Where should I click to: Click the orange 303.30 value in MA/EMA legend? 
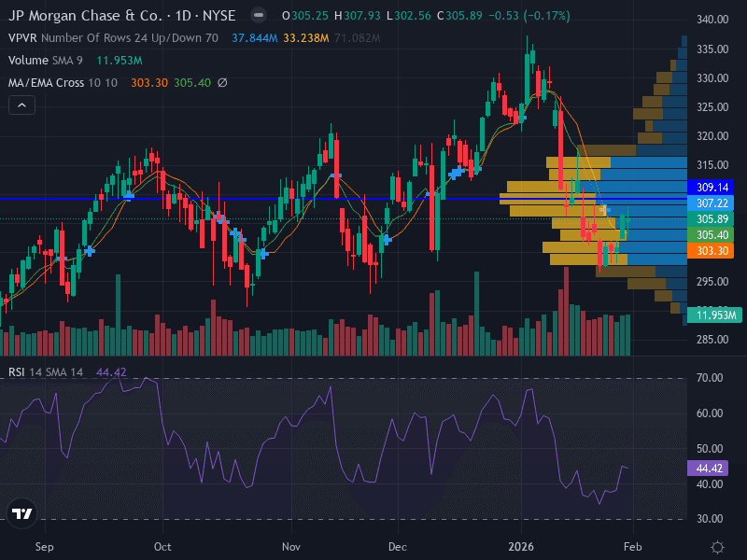[149, 83]
